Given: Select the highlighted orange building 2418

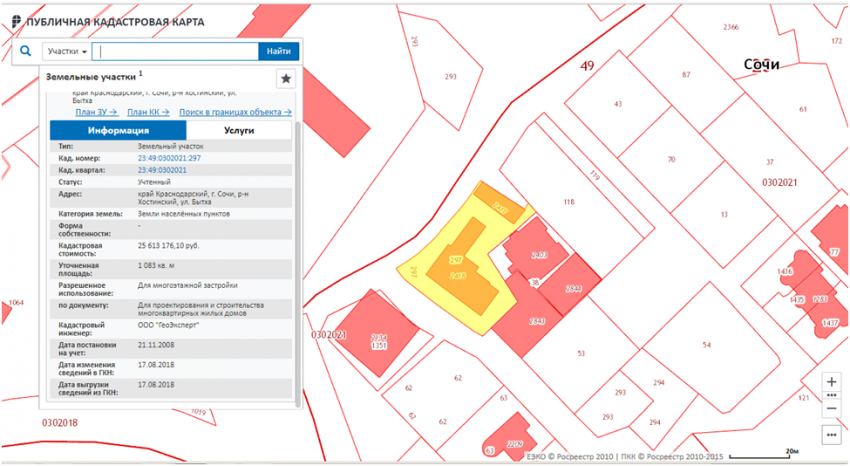Looking at the screenshot, I should (x=459, y=276).
